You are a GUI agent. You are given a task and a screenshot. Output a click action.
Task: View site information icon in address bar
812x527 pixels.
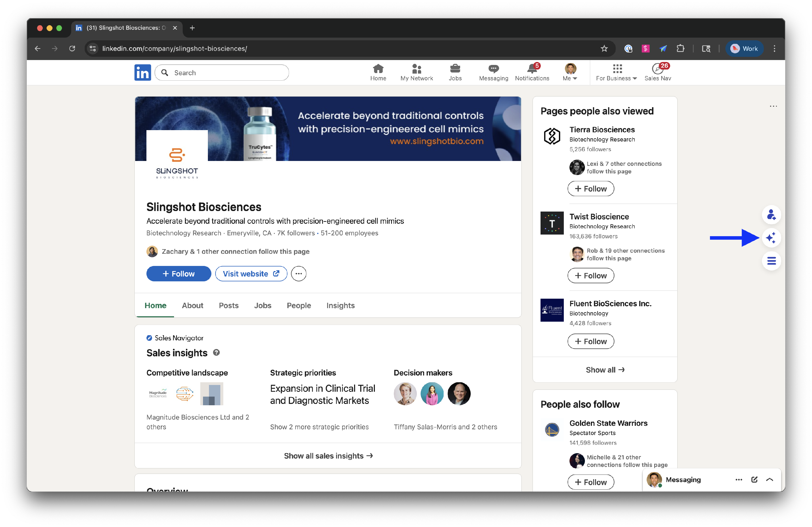(93, 48)
